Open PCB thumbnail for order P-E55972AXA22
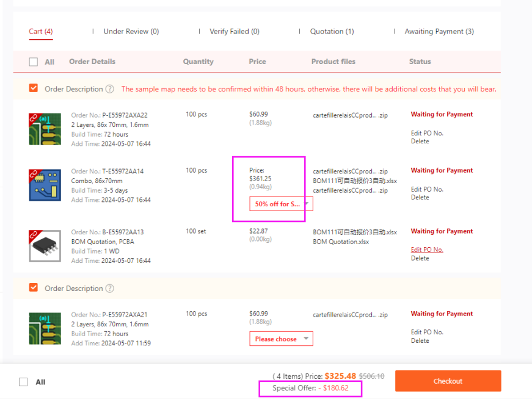532x399 pixels. point(45,129)
